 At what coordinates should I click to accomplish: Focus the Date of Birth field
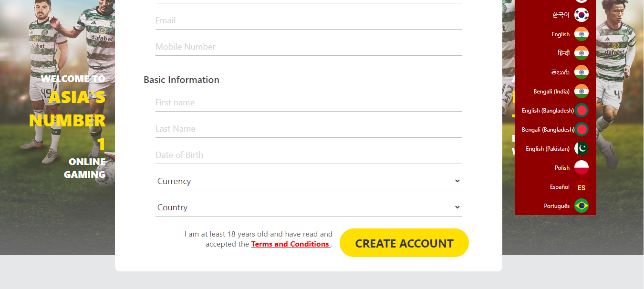click(308, 155)
